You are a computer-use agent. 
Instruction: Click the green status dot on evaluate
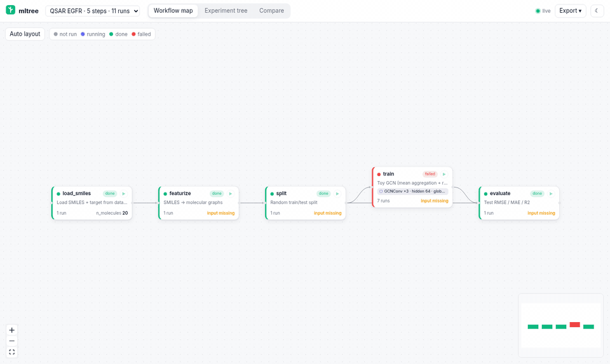point(485,194)
